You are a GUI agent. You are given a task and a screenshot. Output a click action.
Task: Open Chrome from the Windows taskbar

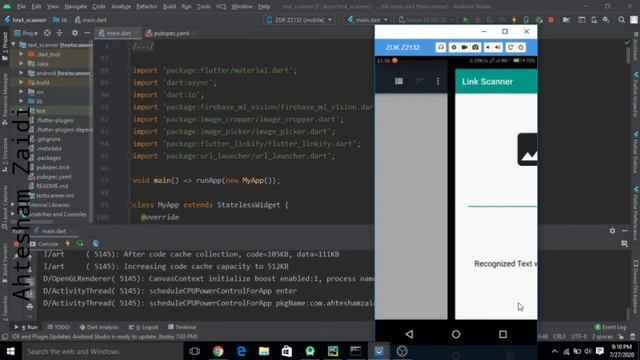click(218, 351)
